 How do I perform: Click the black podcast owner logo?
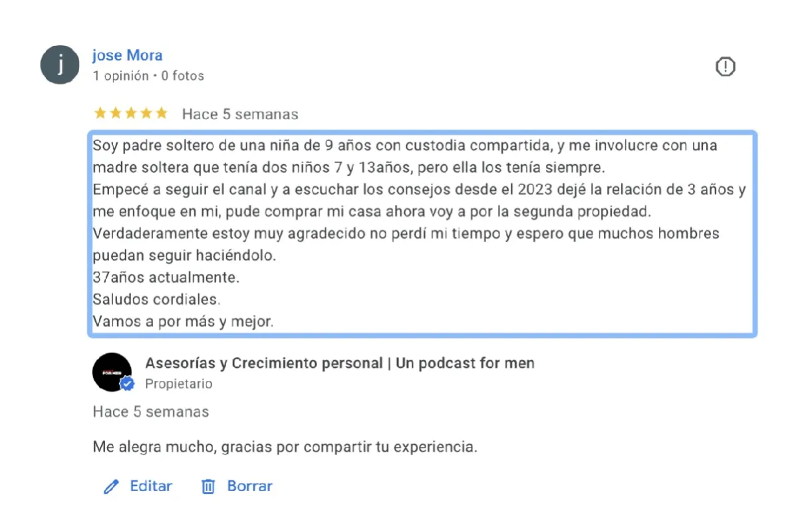[112, 372]
